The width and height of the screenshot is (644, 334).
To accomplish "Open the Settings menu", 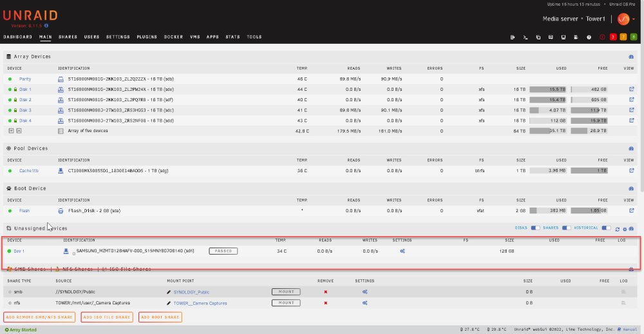I will 118,37.
